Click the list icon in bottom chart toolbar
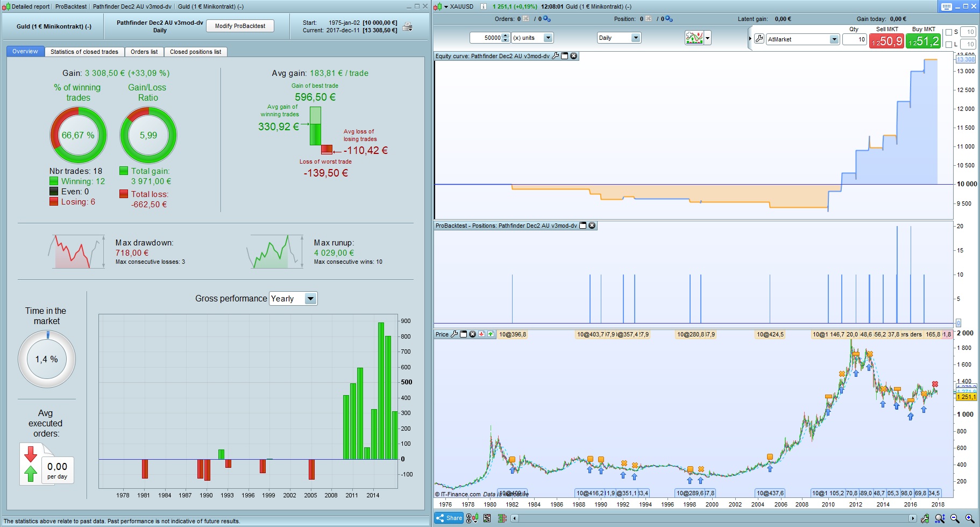Image resolution: width=980 pixels, height=527 pixels. [487, 518]
